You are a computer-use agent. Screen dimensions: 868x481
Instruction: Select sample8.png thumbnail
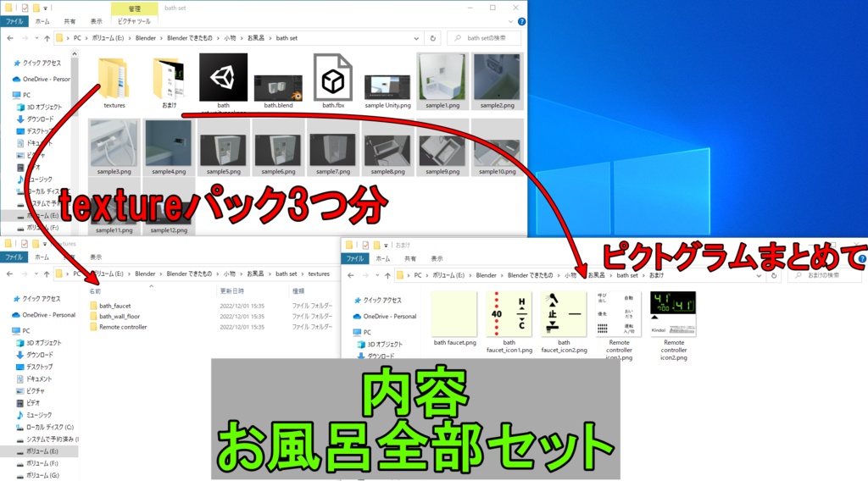click(387, 149)
